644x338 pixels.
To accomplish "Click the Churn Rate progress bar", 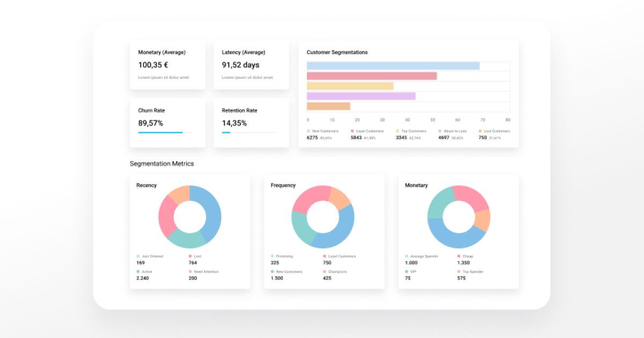I will pos(161,132).
